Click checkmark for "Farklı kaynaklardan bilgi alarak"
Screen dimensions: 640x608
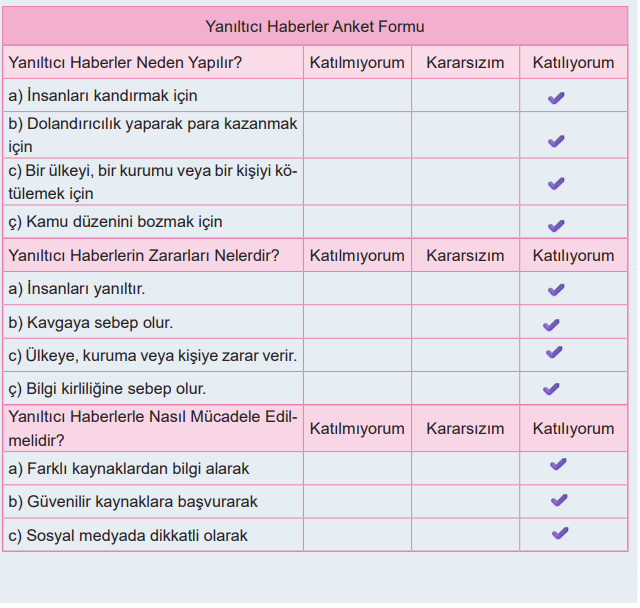pyautogui.click(x=558, y=464)
